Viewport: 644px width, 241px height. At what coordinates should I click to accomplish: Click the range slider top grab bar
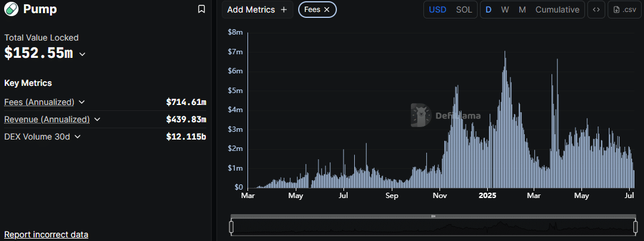434,216
